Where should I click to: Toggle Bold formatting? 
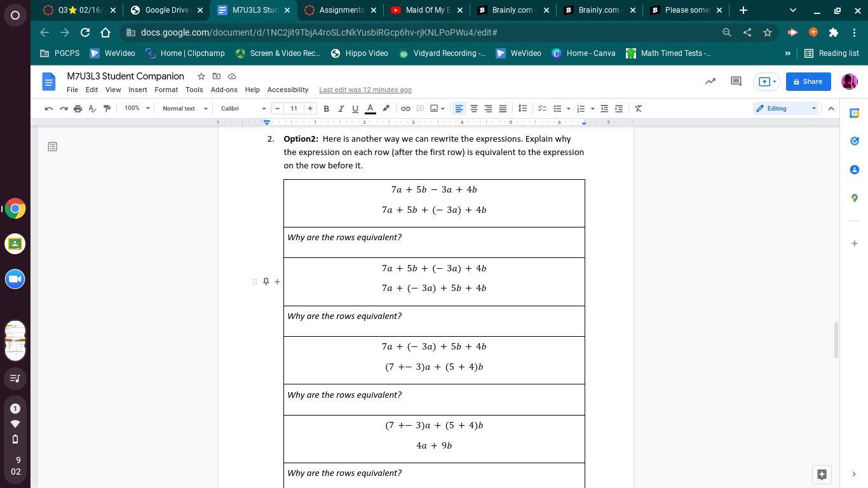(x=327, y=109)
